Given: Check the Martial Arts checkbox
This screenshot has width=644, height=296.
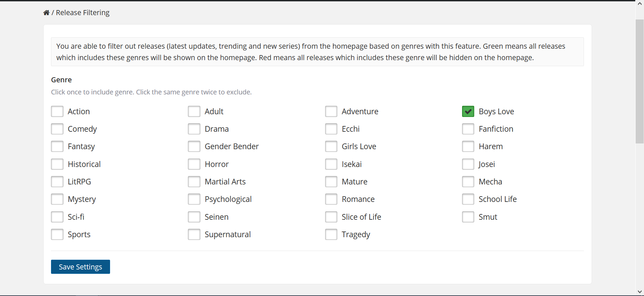Looking at the screenshot, I should point(194,182).
